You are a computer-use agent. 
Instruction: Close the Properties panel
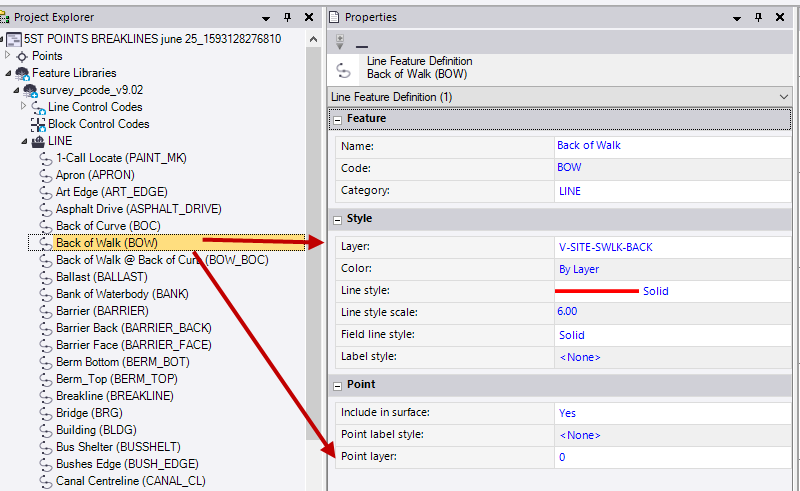point(780,17)
